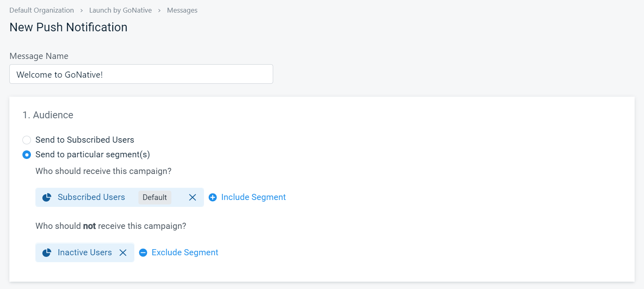
Task: Open the Include Segment picker
Action: point(253,197)
